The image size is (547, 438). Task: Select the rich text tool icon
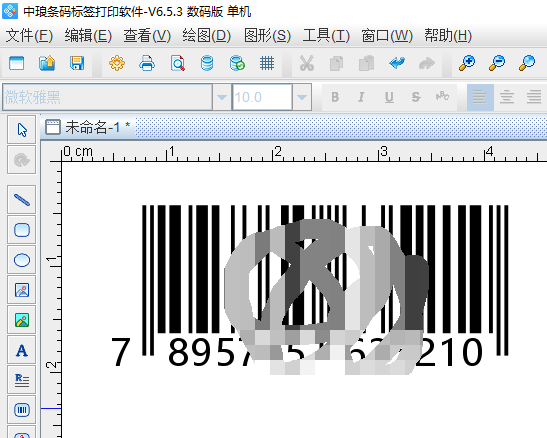click(22, 380)
